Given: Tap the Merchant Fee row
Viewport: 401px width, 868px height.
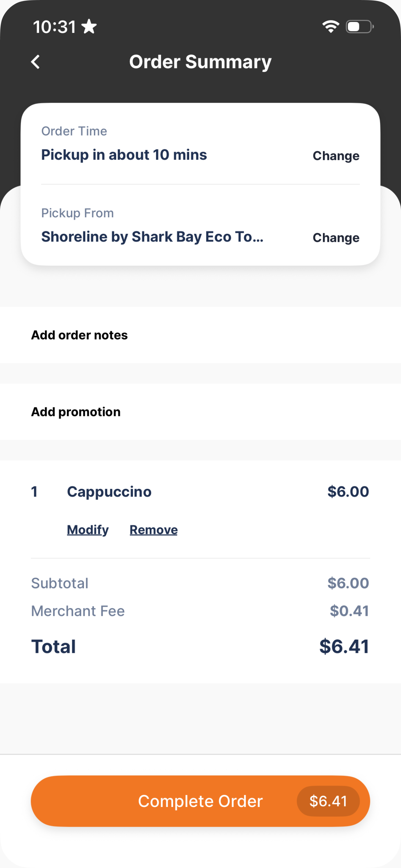Looking at the screenshot, I should tap(200, 611).
